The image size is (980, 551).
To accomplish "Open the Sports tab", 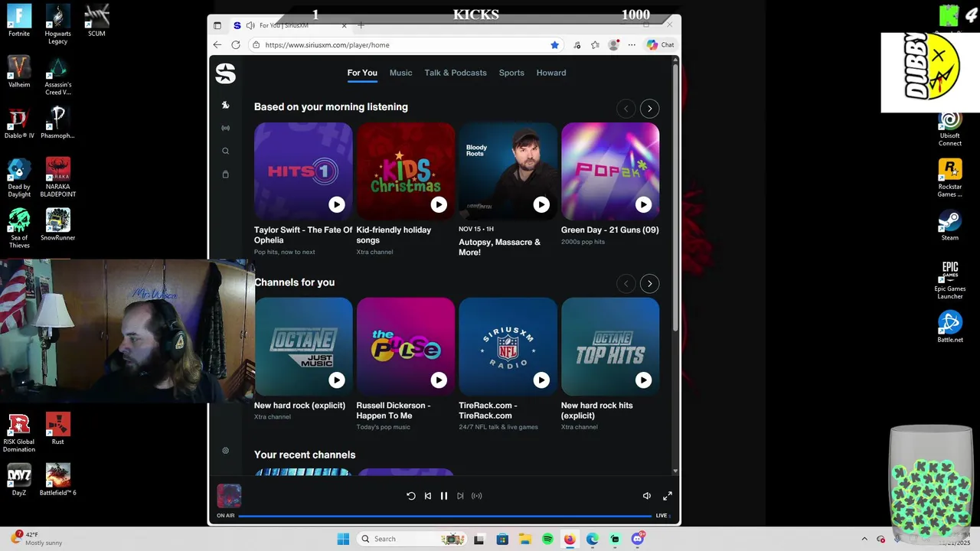I will click(x=511, y=73).
